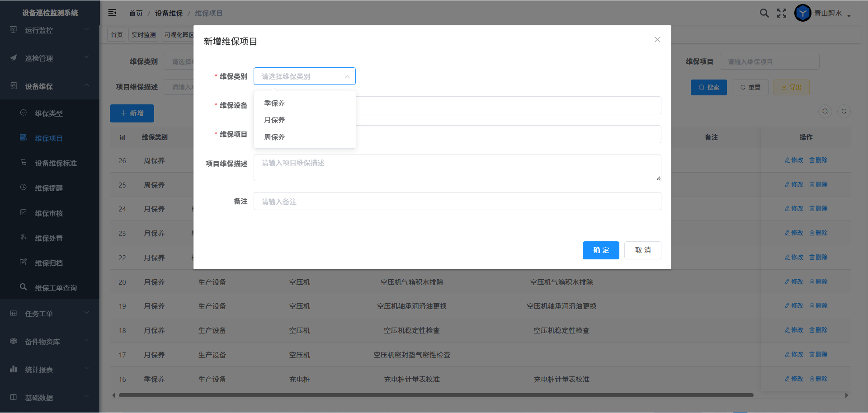This screenshot has height=413, width=868.
Task: Click the round search toggle icon above table
Action: [x=825, y=112]
